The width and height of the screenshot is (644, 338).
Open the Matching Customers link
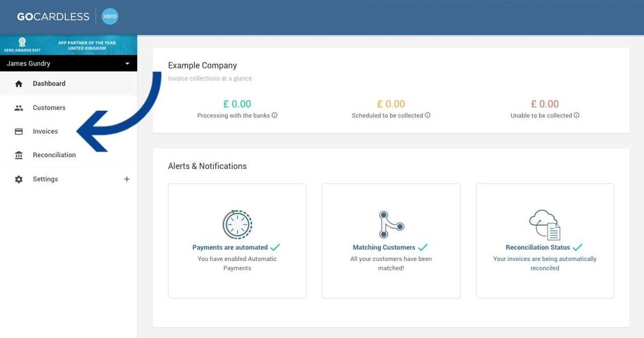coord(384,247)
